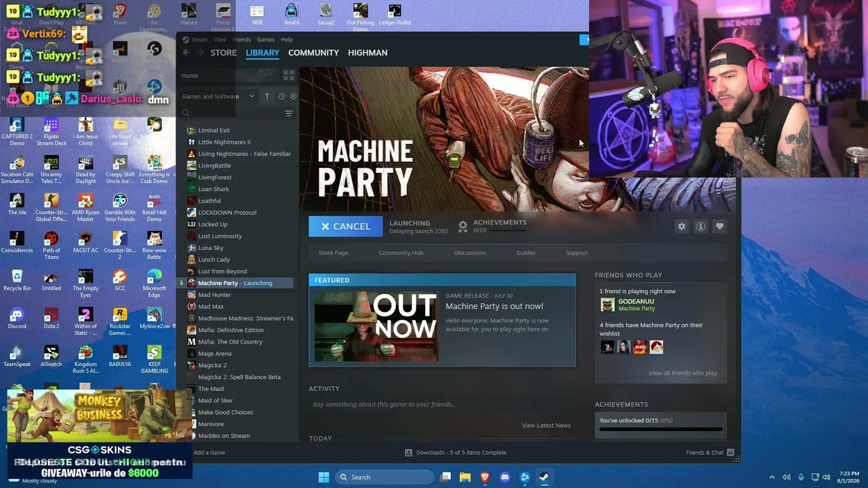Open the Games menu in Steam
This screenshot has height=488, width=868.
click(266, 39)
